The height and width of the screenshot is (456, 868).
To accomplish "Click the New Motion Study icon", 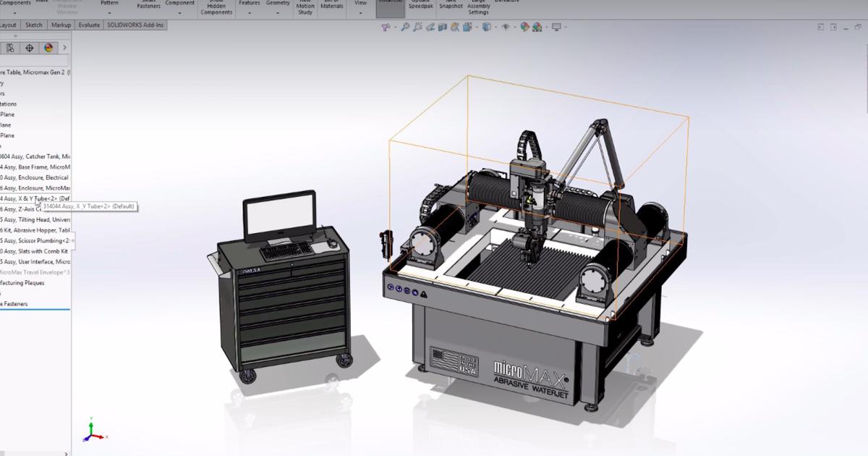I will click(305, 9).
